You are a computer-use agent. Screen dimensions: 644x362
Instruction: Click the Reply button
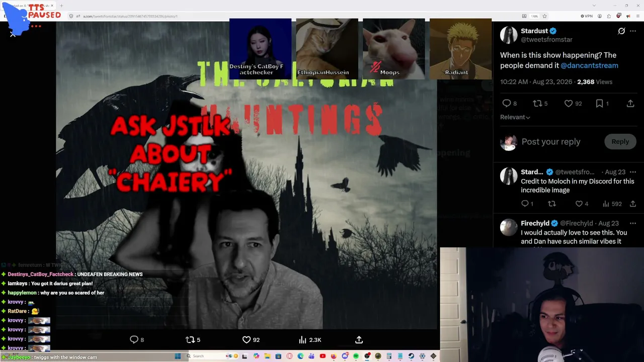[x=620, y=142]
